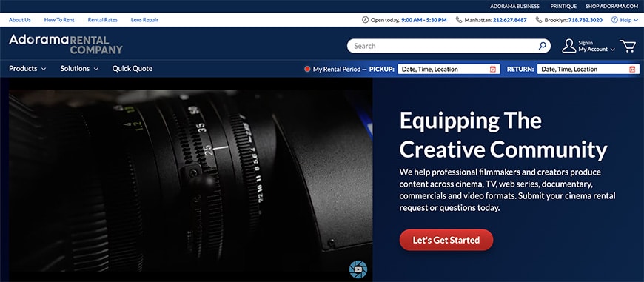
Task: Expand the Help dropdown
Action: [628, 20]
